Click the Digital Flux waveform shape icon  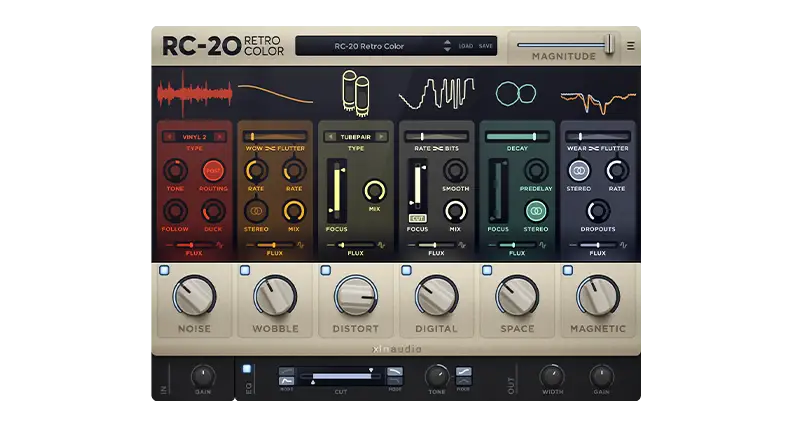coord(462,245)
